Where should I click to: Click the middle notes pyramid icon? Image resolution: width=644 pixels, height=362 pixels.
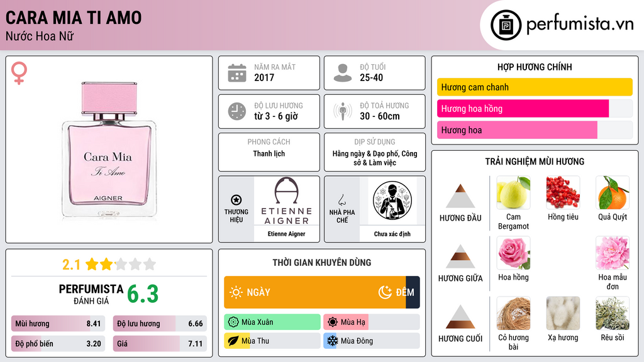[460, 256]
